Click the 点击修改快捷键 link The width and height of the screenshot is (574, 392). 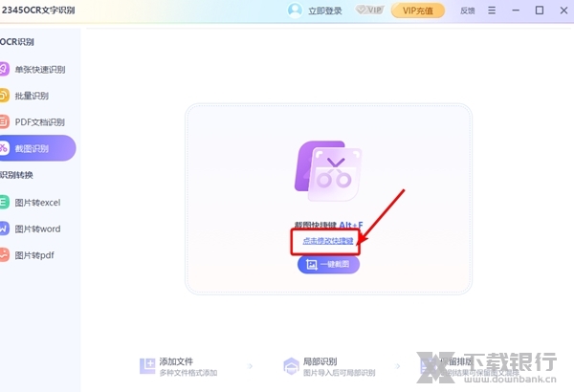point(328,241)
